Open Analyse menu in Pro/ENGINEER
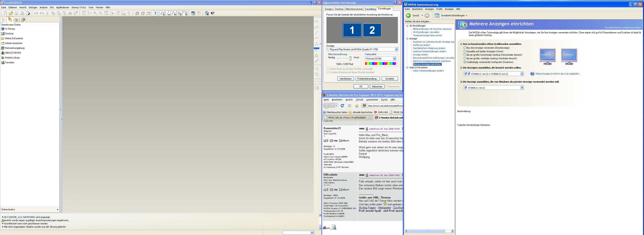644x235 pixels. 43,7
